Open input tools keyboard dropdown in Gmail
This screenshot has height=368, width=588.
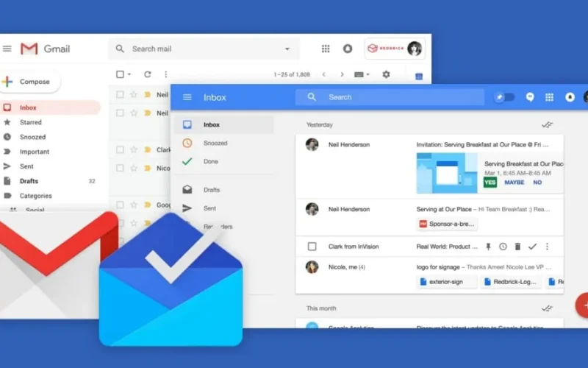[362, 74]
